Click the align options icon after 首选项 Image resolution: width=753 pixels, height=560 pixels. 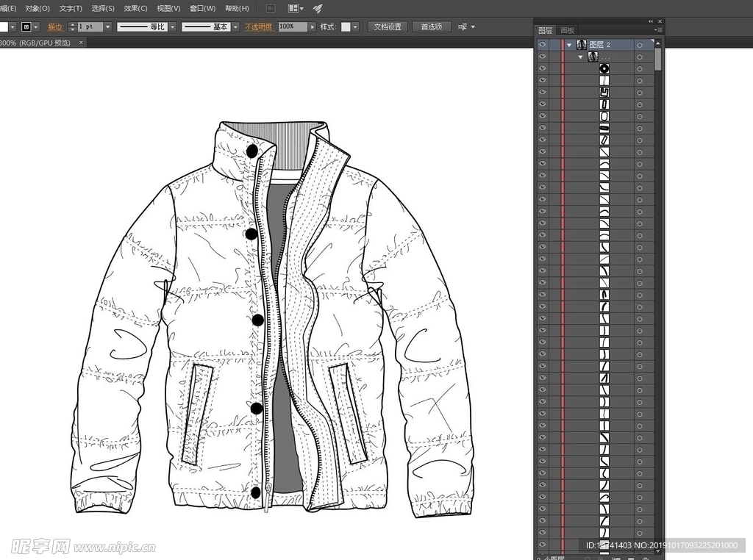[x=463, y=26]
